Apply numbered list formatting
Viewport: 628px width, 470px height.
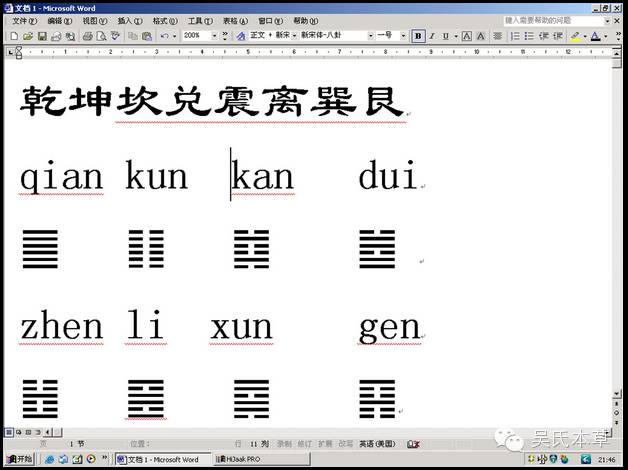515,36
